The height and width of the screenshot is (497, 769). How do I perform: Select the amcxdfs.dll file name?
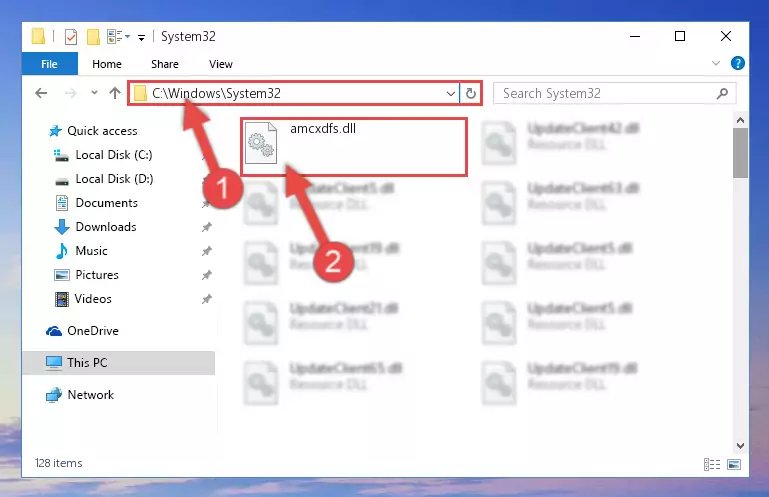click(x=323, y=129)
